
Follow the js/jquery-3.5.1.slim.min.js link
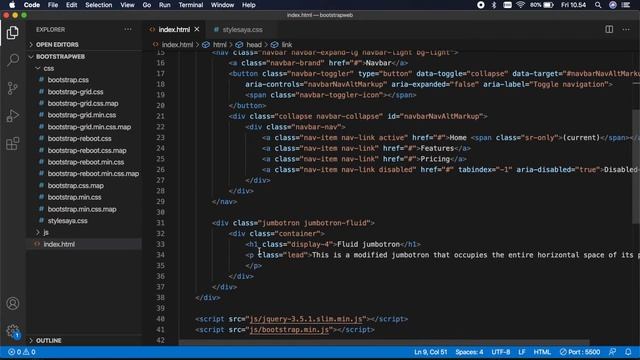[306, 319]
